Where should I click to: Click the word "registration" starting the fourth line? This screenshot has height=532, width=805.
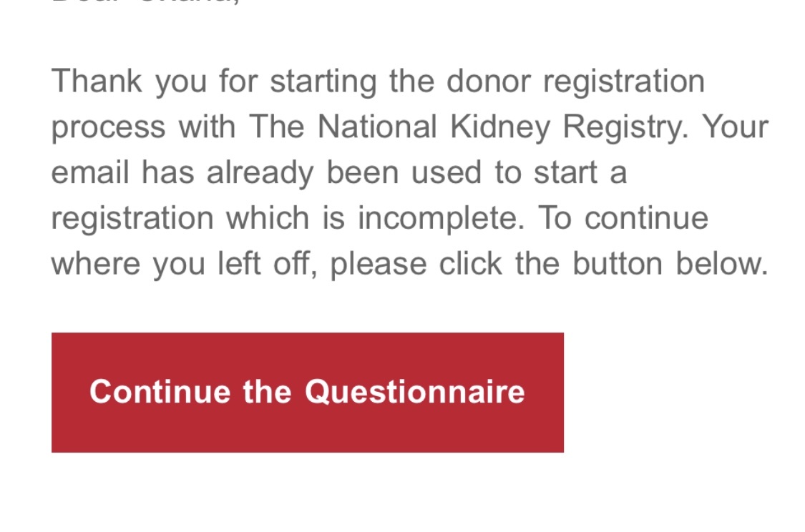pyautogui.click(x=132, y=219)
